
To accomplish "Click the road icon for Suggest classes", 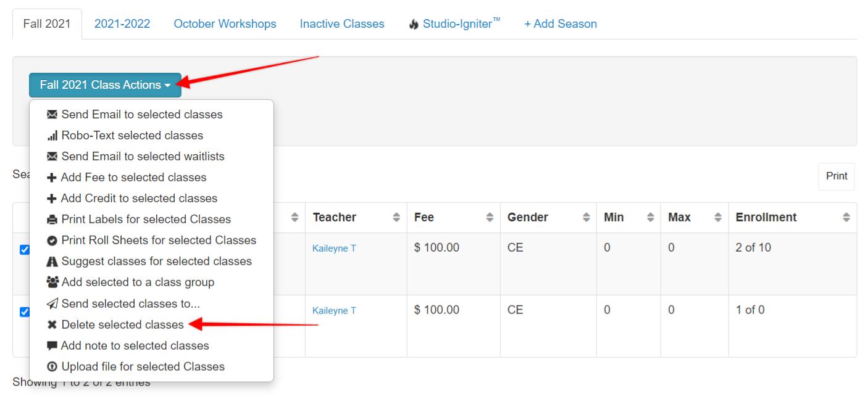I will [x=52, y=262].
